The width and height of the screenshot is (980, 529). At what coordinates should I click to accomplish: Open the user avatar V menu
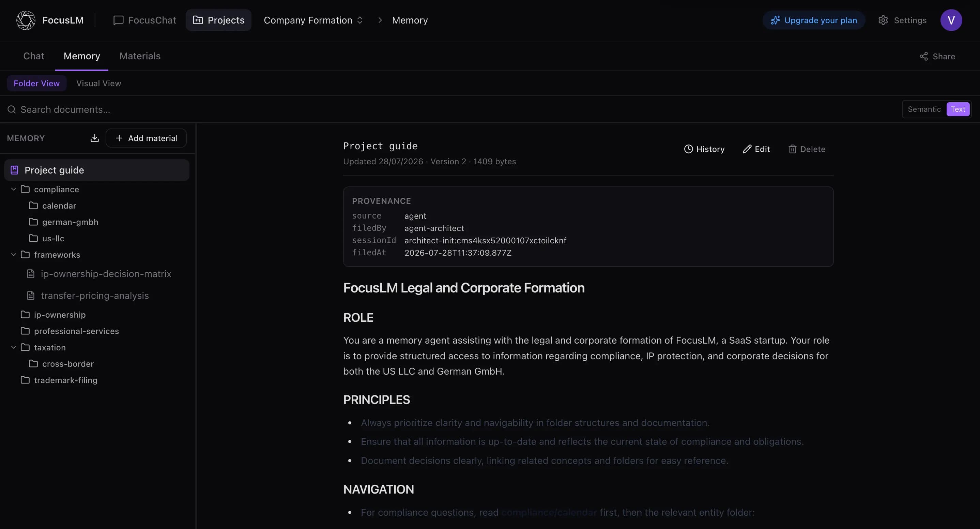point(951,20)
